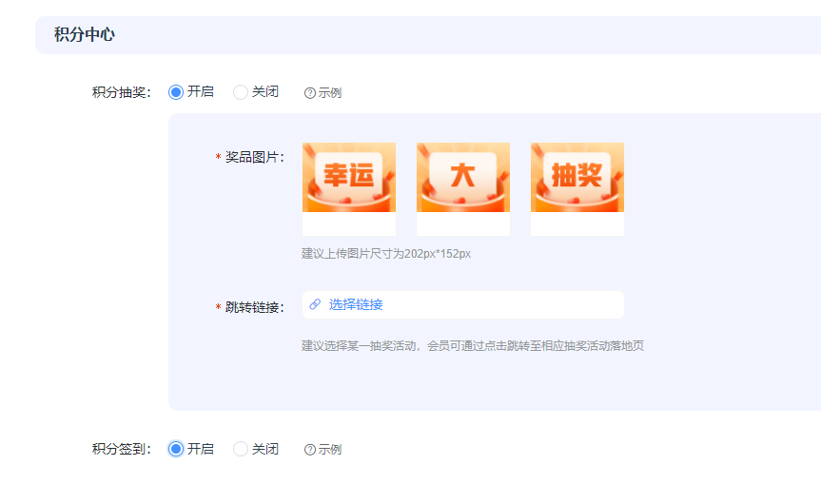Screen dimensions: 821x504
Task: Click the 积分签到 row label
Action: (121, 449)
